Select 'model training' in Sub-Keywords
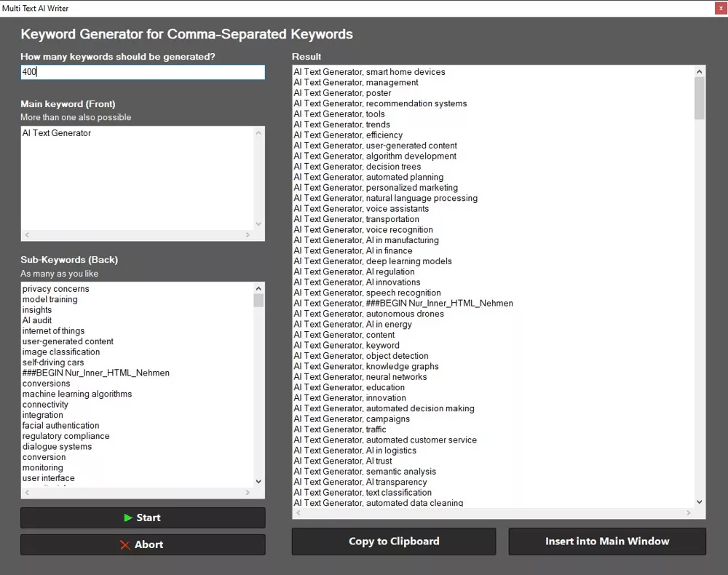The image size is (728, 575). (50, 299)
